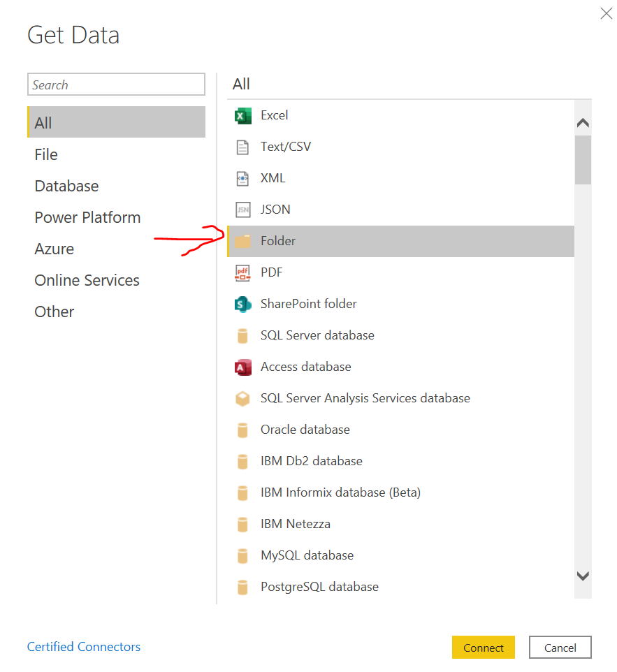Screen dimensions: 617x672
Task: Select the All category
Action: click(116, 122)
